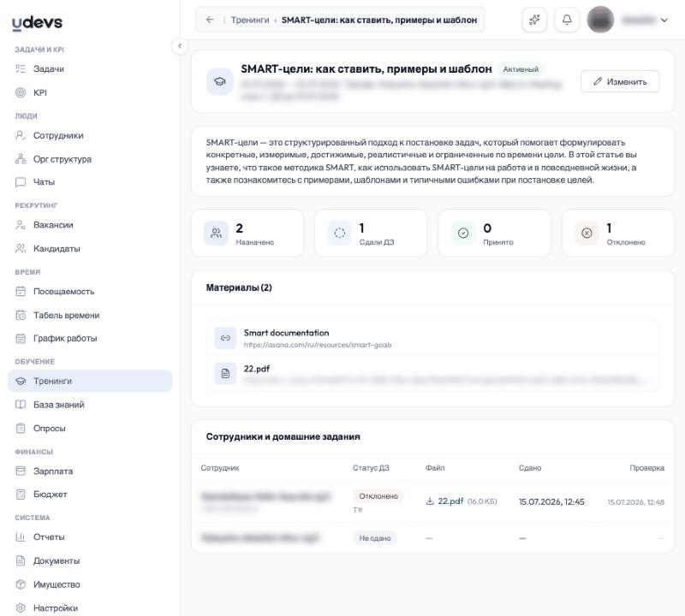
Task: Open Орг структура section
Action: 90,159
